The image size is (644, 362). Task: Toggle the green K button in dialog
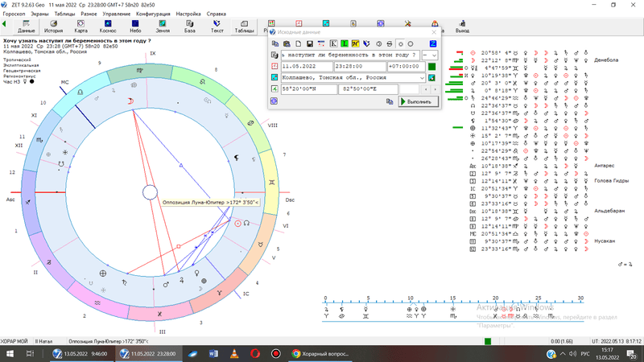334,43
